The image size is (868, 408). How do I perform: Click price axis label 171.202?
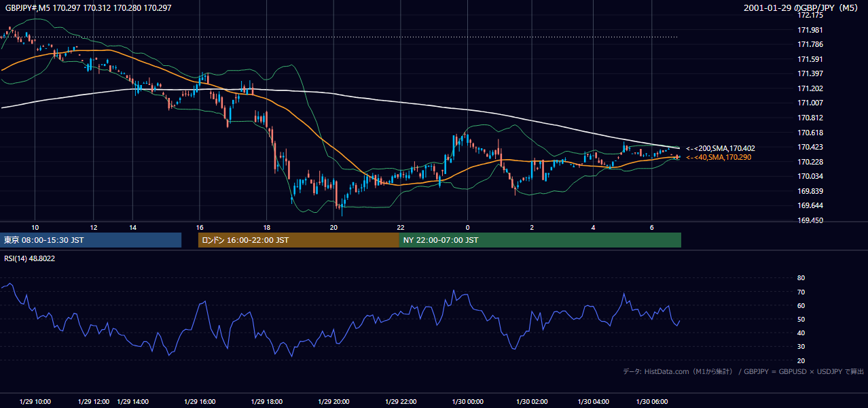point(810,88)
